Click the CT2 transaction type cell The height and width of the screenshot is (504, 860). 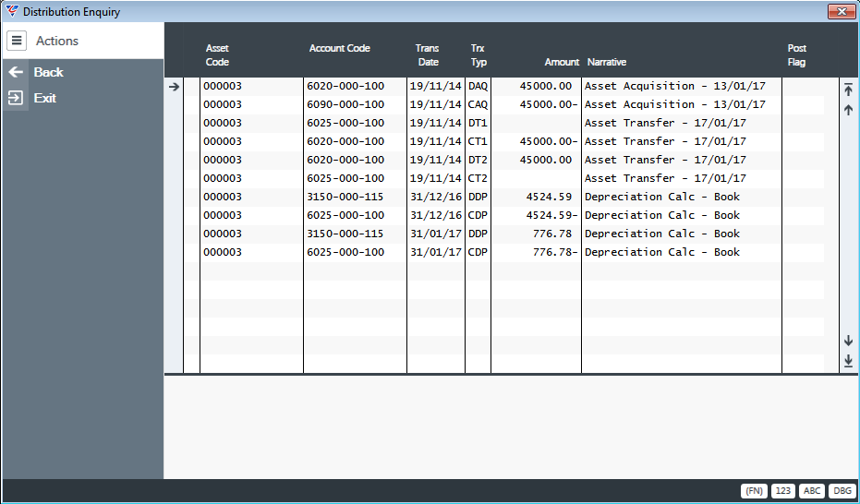click(x=478, y=178)
